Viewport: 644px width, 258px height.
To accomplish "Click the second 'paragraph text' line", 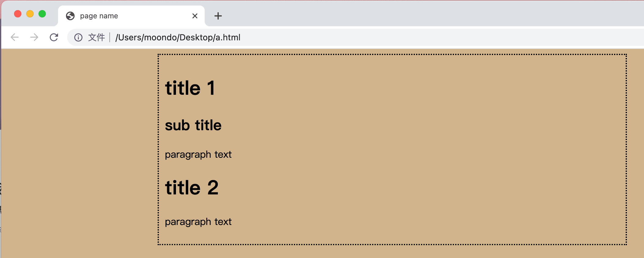I will [198, 222].
